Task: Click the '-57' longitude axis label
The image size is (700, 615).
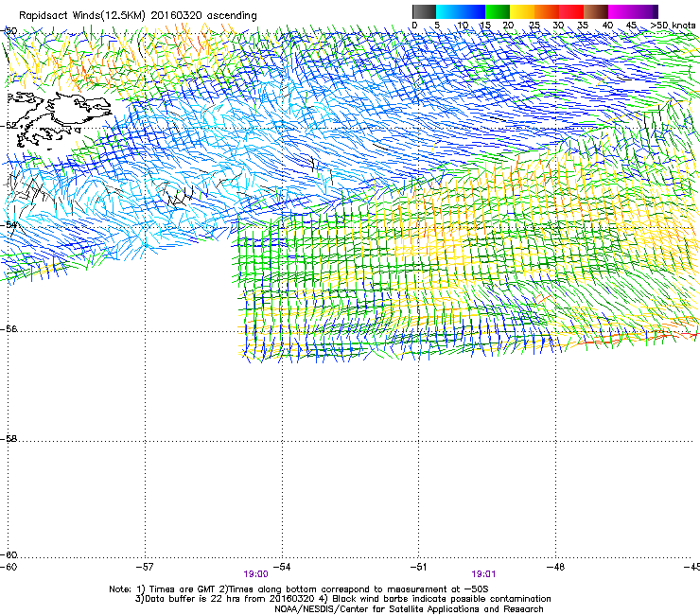Action: 145,567
